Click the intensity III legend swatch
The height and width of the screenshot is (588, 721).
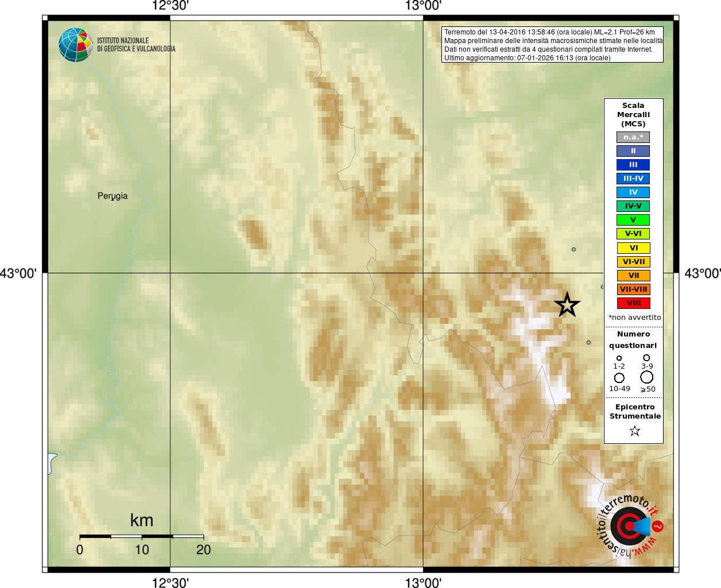click(633, 165)
